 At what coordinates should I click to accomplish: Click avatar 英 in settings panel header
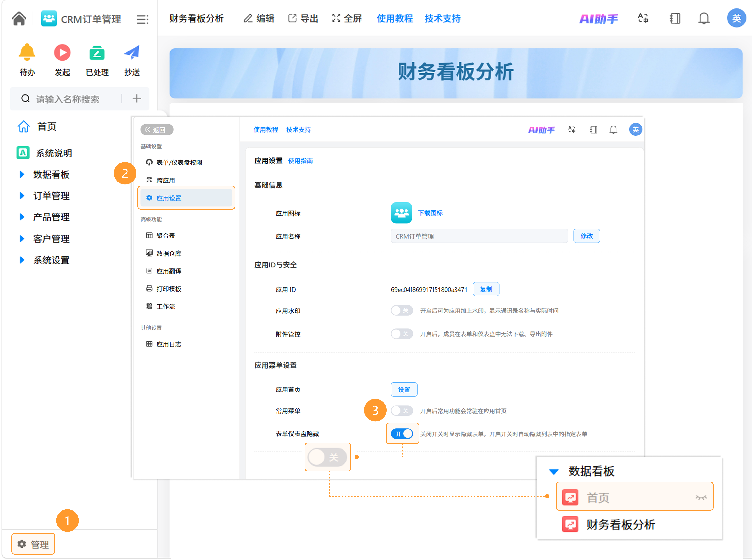(635, 129)
